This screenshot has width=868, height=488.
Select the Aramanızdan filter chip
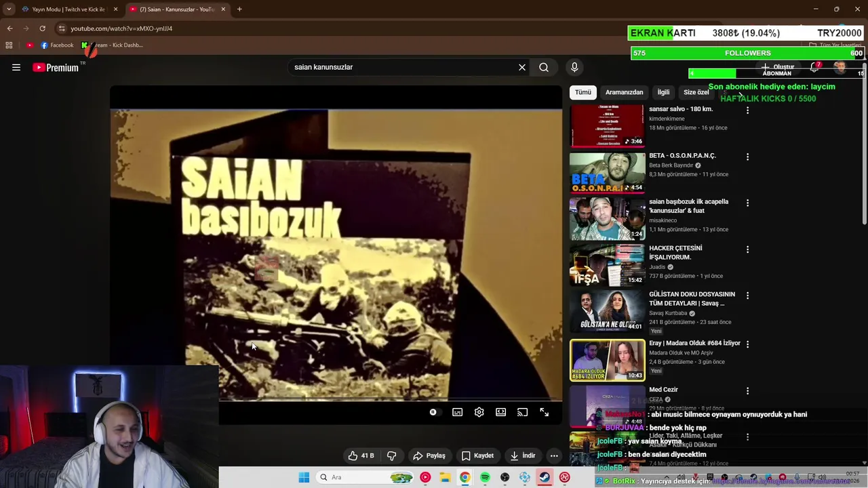pyautogui.click(x=624, y=92)
